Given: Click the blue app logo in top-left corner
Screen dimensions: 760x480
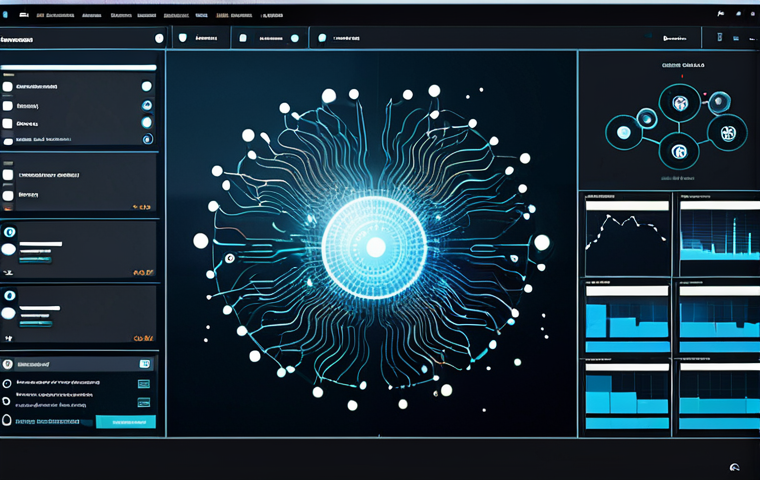Looking at the screenshot, I should point(7,15).
